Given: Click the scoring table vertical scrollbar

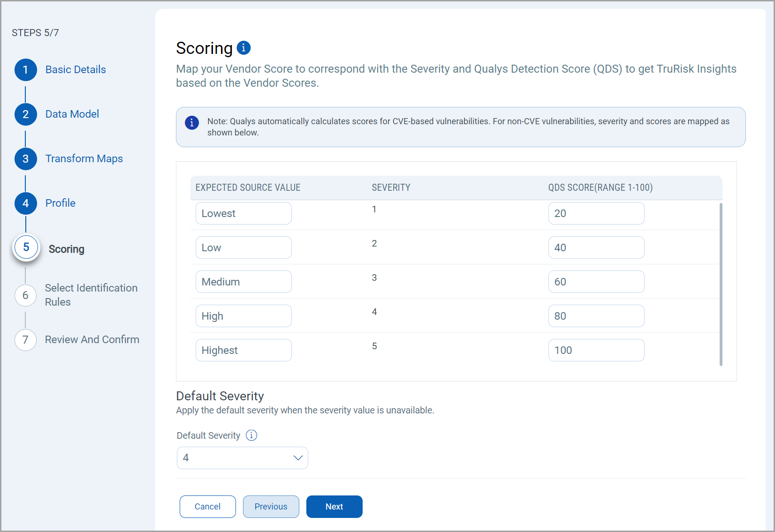Looking at the screenshot, I should (721, 284).
